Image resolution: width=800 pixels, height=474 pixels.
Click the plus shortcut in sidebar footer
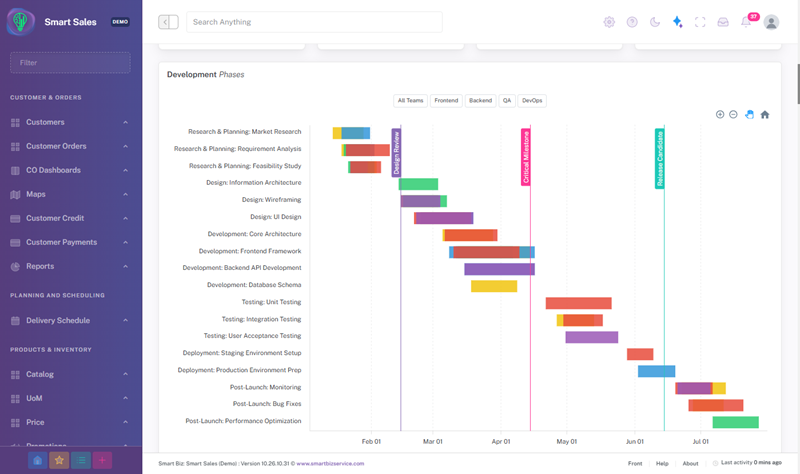click(102, 460)
